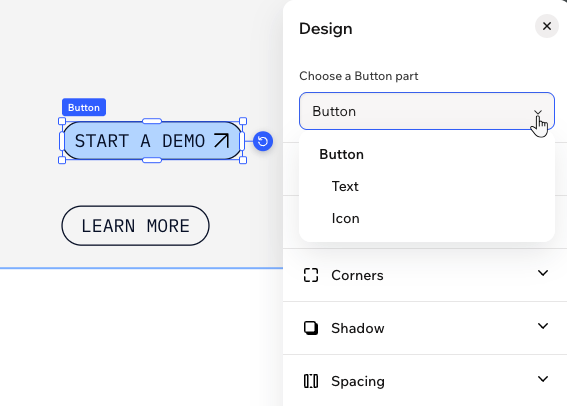Expand the Shadow section chevron

543,326
